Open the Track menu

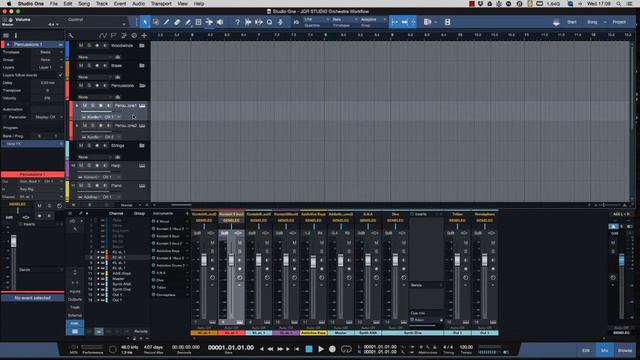tap(102, 4)
